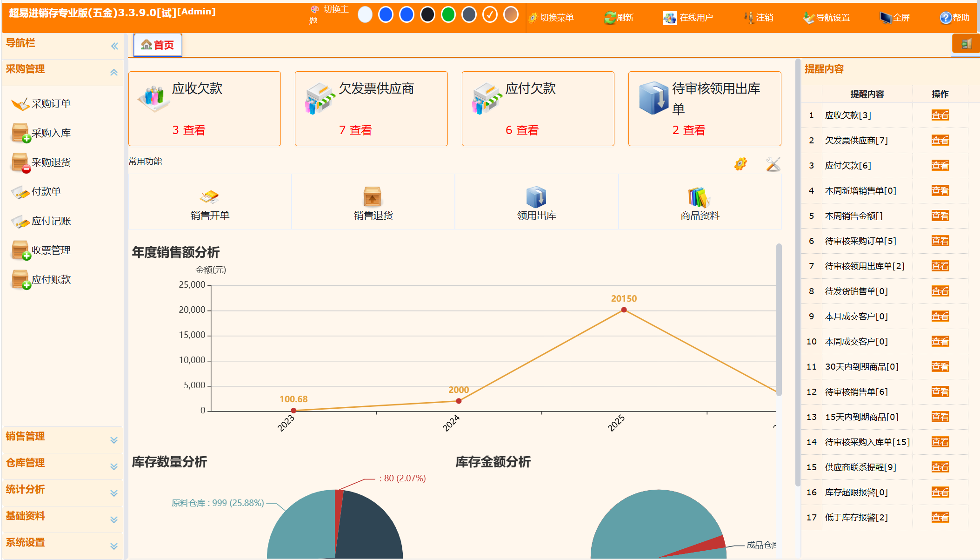
Task: Select the checkmarked orange theme circle
Action: pyautogui.click(x=490, y=14)
